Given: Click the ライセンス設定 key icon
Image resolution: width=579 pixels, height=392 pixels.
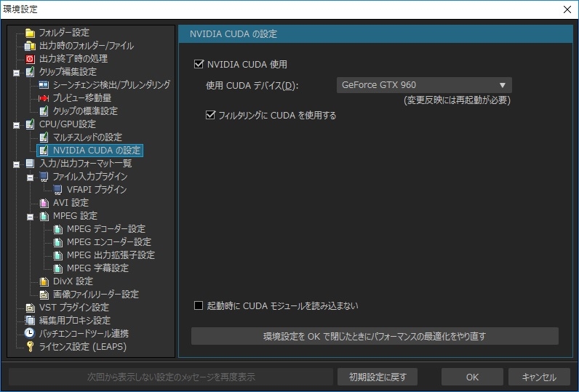Looking at the screenshot, I should (x=30, y=347).
